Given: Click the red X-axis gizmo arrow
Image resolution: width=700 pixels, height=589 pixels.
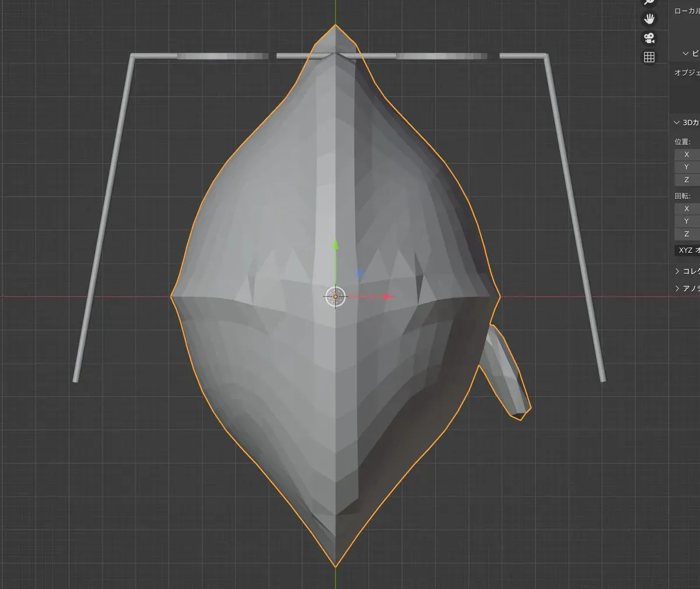Looking at the screenshot, I should pos(388,296).
